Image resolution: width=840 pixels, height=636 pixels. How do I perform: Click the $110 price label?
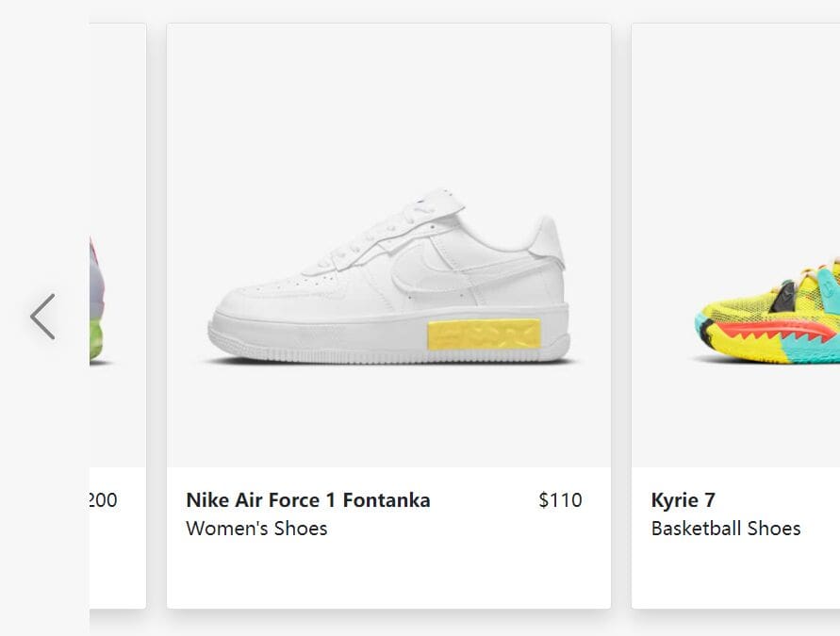560,500
